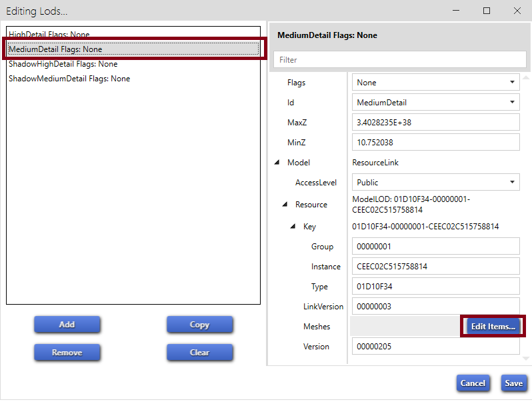Click the Meshes property label
This screenshot has width=532, height=402.
click(317, 327)
